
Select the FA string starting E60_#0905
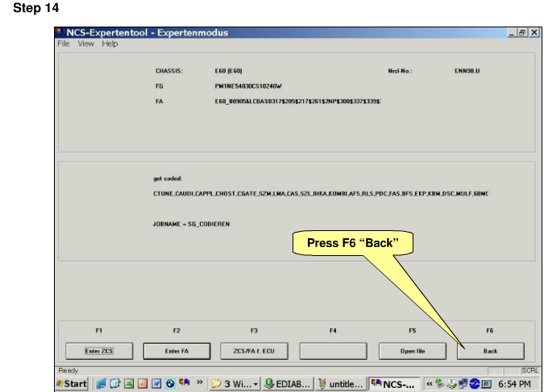coord(297,101)
